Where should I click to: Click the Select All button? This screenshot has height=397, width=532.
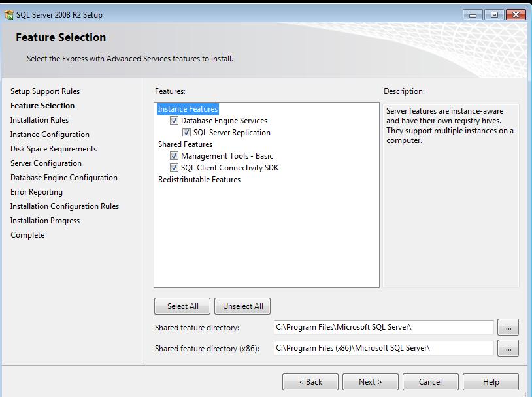pos(182,306)
